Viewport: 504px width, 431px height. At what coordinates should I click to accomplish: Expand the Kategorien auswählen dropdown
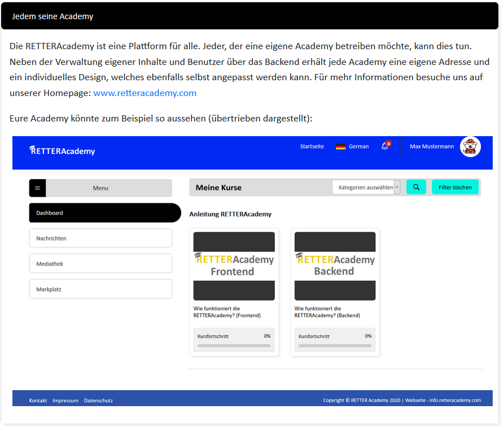point(366,187)
